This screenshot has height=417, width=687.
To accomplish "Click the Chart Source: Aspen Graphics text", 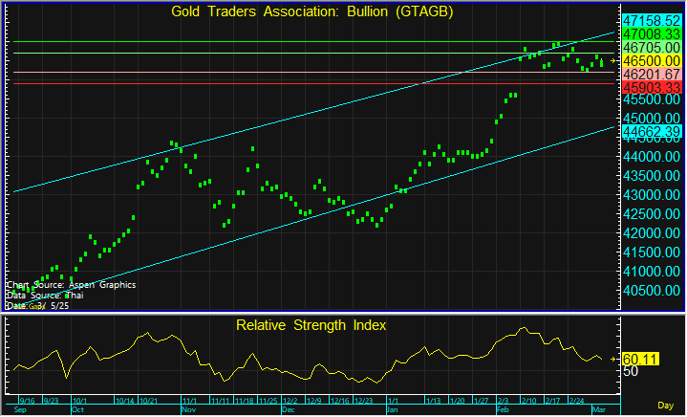I will [x=70, y=284].
